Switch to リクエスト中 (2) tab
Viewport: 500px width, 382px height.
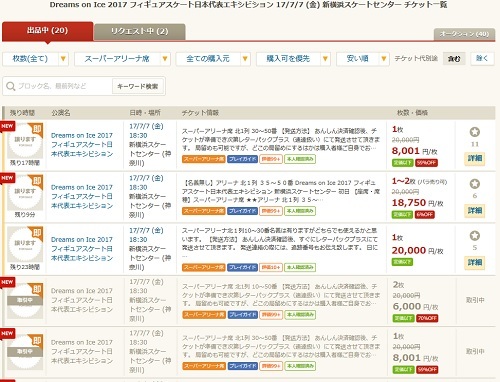pyautogui.click(x=140, y=32)
